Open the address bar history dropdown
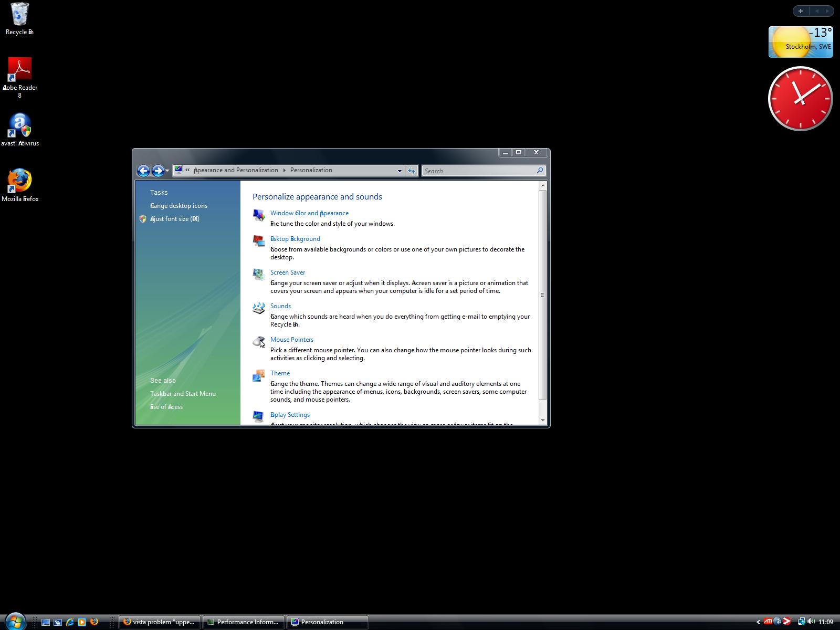Image resolution: width=840 pixels, height=630 pixels. [x=400, y=171]
